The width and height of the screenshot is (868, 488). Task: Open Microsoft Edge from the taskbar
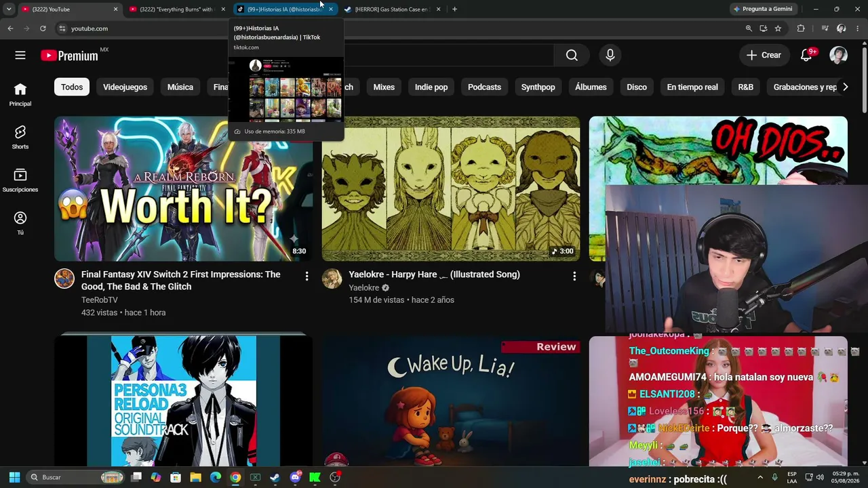[x=216, y=477]
